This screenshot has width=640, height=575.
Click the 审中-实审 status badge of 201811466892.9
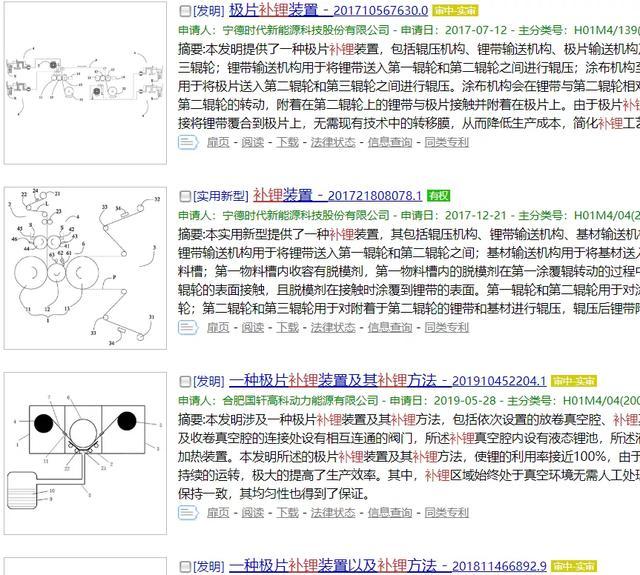(573, 566)
